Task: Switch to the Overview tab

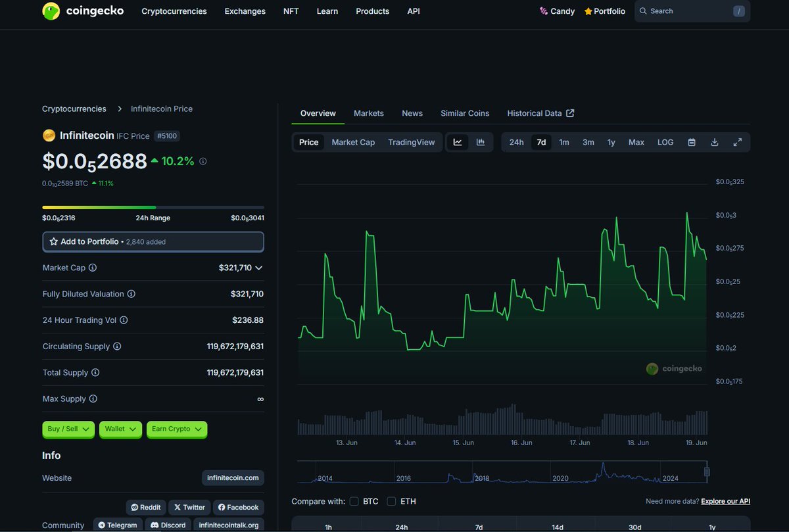Action: (318, 113)
